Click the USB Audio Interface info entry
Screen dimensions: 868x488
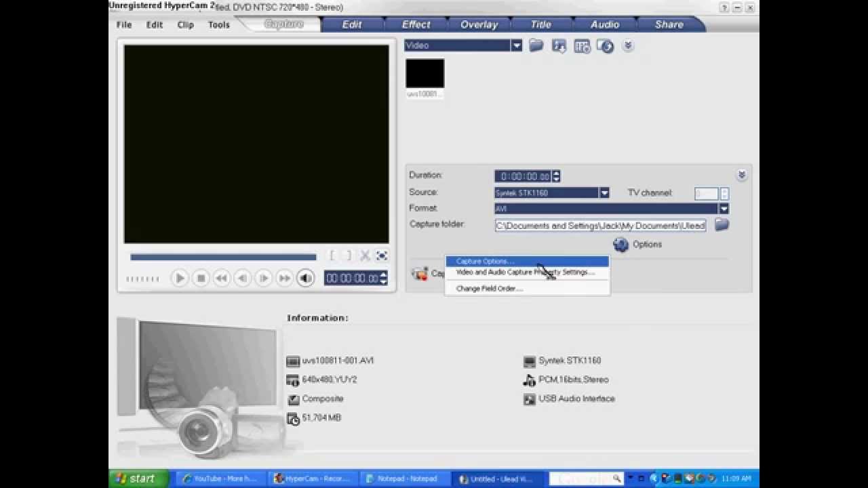point(576,399)
